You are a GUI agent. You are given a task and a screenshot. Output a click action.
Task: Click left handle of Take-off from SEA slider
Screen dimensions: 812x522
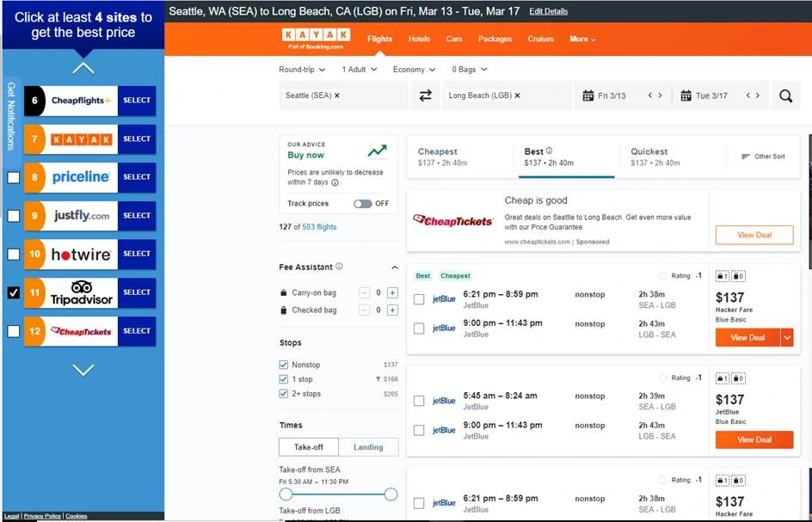click(x=286, y=494)
